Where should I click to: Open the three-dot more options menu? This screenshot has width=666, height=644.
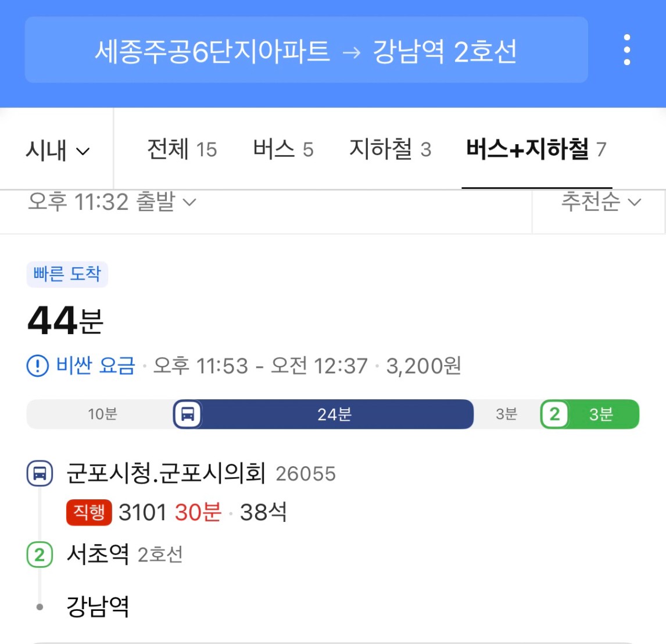[626, 50]
